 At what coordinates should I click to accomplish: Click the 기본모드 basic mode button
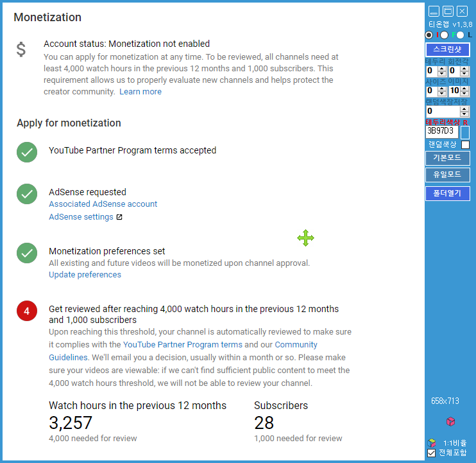[448, 158]
